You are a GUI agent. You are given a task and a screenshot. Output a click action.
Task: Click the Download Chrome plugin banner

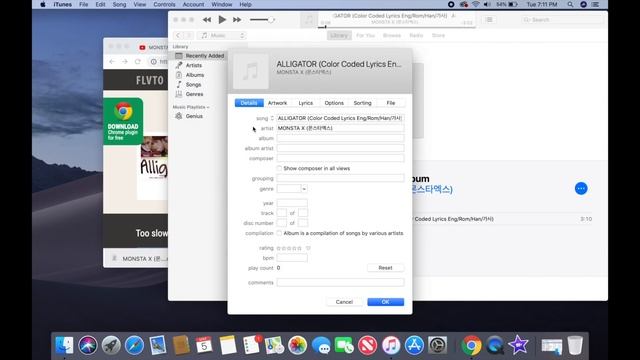123,121
